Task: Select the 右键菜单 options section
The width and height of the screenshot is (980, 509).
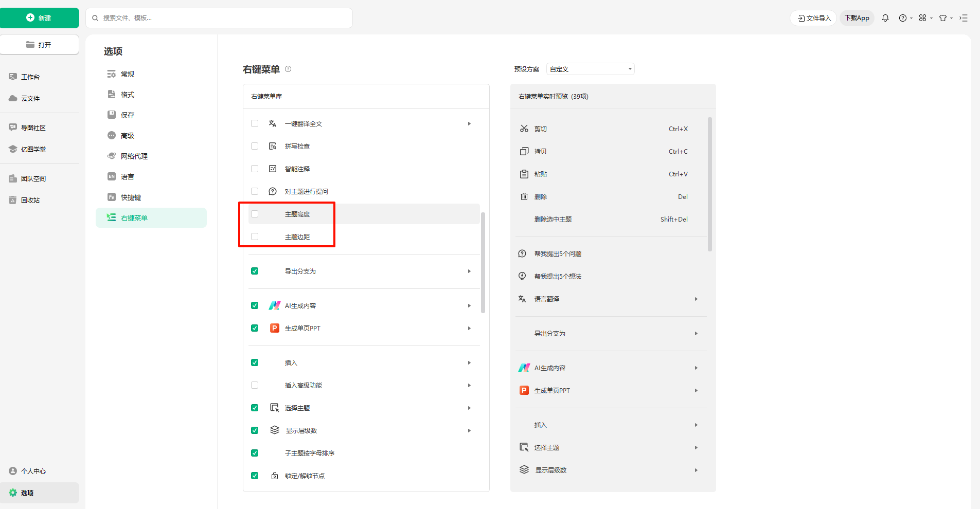Action: pos(151,217)
